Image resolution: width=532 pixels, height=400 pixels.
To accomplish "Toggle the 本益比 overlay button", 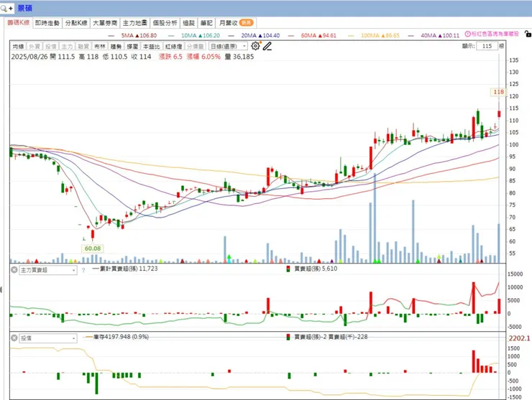I will point(151,47).
